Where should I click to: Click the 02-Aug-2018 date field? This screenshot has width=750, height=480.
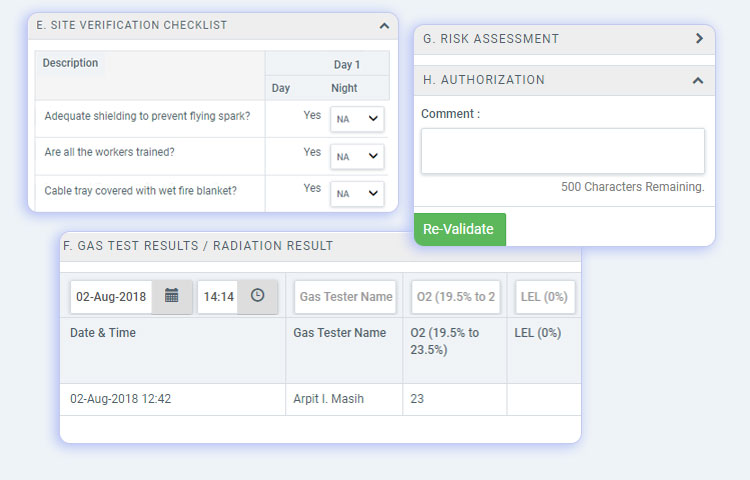tap(111, 297)
